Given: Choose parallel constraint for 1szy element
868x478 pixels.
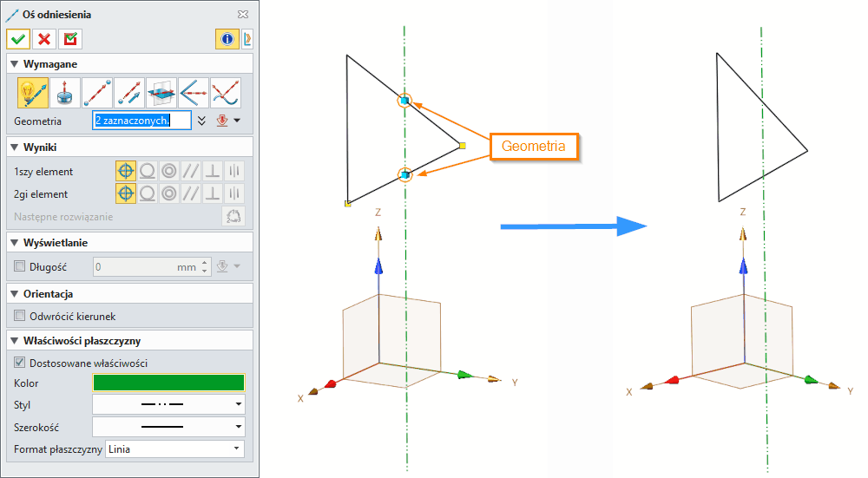Looking at the screenshot, I should pyautogui.click(x=190, y=171).
